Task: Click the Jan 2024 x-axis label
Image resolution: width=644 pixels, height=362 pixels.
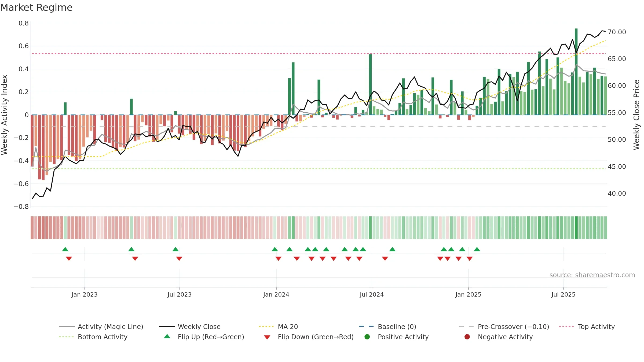Action: pos(276,294)
